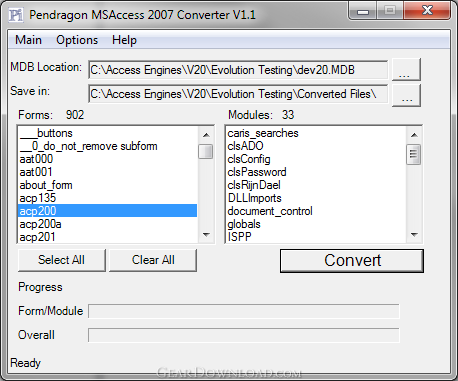This screenshot has height=381, width=458.
Task: Click the MDB Location path field
Action: [x=238, y=70]
